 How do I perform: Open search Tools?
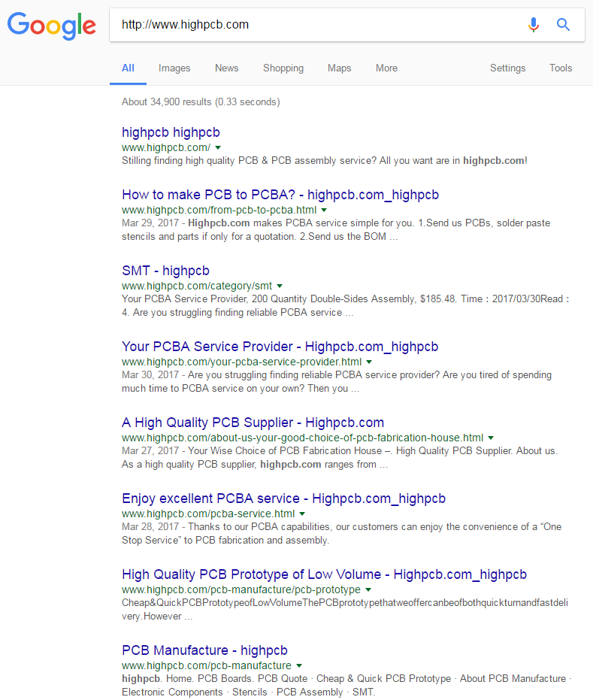point(561,68)
